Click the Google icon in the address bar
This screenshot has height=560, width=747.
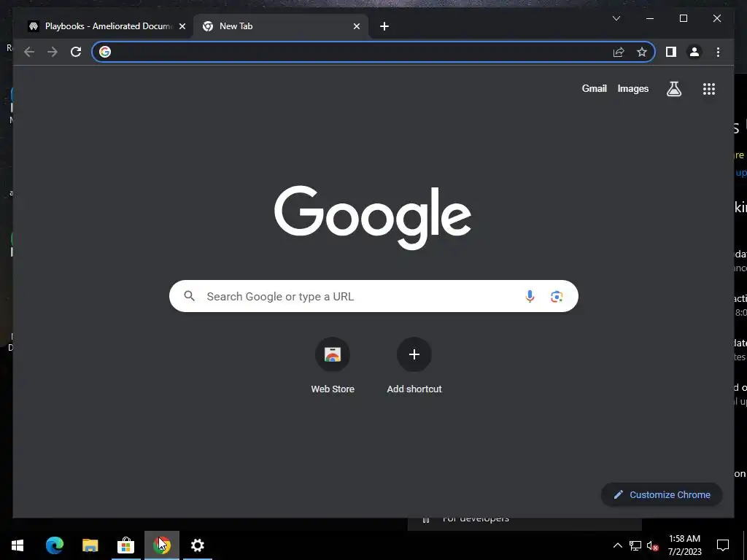[105, 52]
